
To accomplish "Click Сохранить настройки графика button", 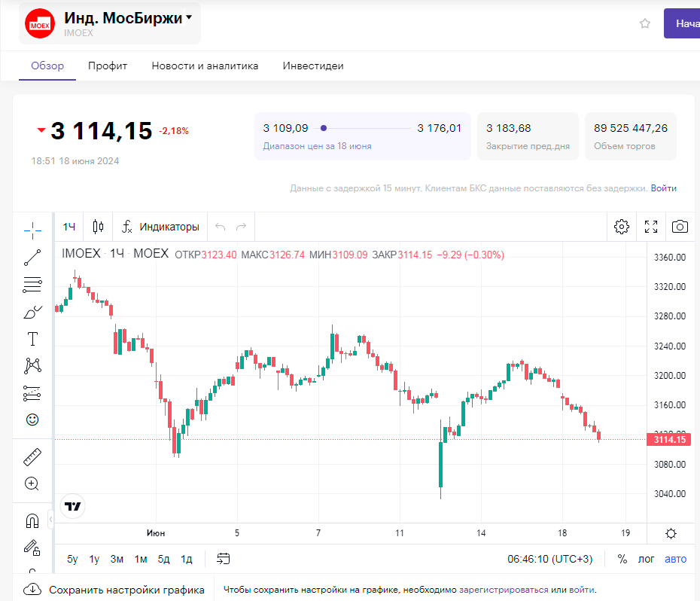I will click(x=114, y=590).
